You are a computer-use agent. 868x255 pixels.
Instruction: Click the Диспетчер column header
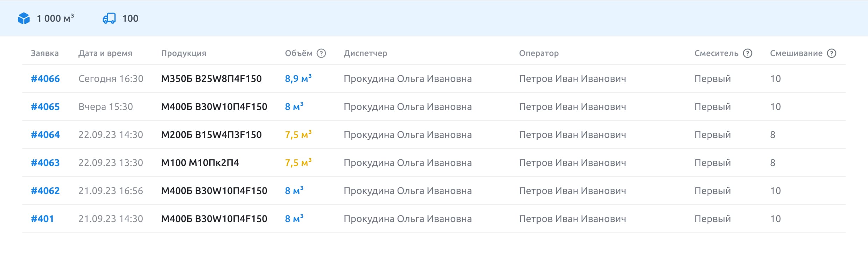(365, 53)
